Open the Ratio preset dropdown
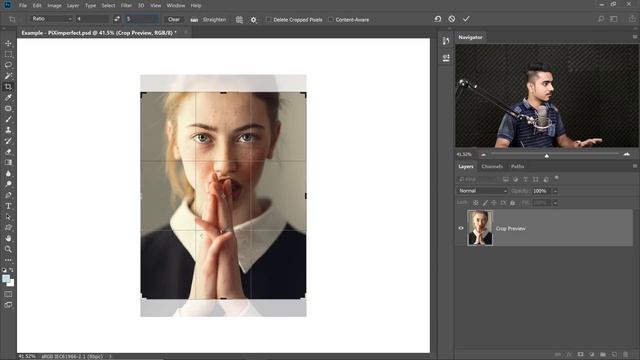The height and width of the screenshot is (360, 640). tap(51, 19)
